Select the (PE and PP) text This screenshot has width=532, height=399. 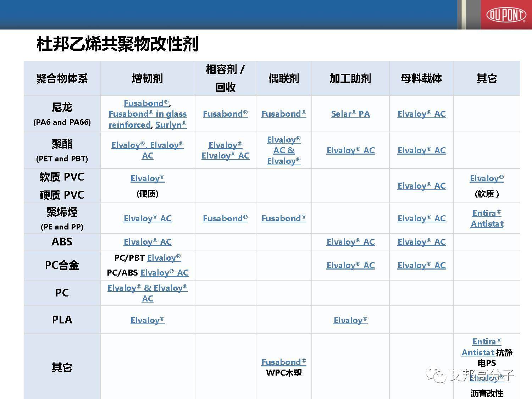(x=62, y=227)
